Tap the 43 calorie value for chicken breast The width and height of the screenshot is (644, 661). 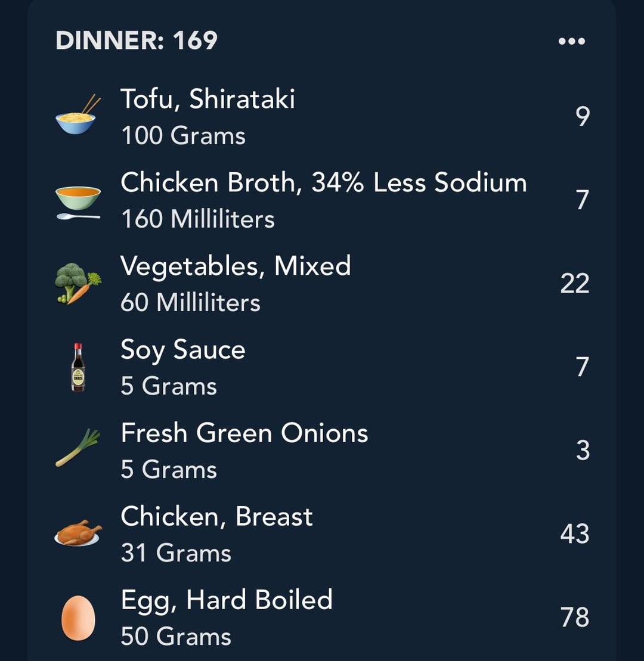tap(574, 533)
